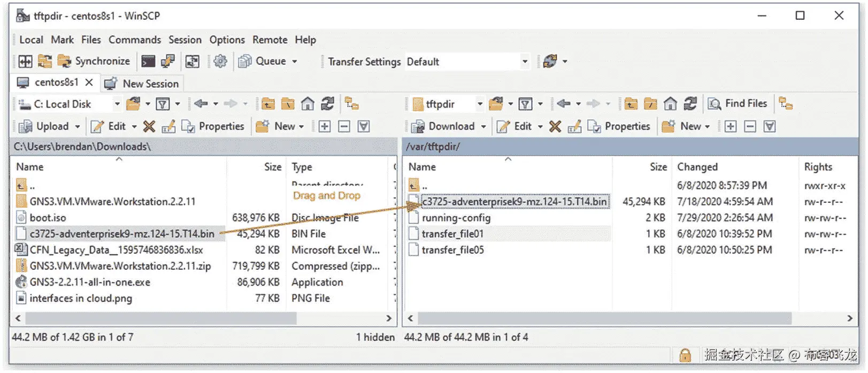Screen dimensions: 868x373
Task: Select boot.iso in local panel
Action: click(x=48, y=218)
